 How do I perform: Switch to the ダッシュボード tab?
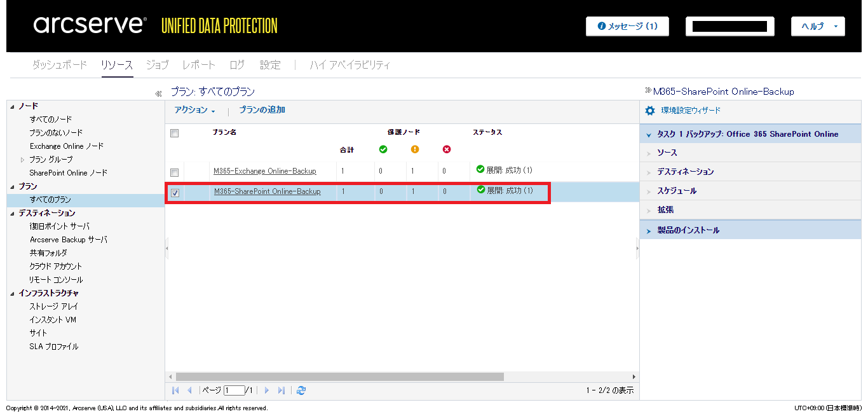60,65
